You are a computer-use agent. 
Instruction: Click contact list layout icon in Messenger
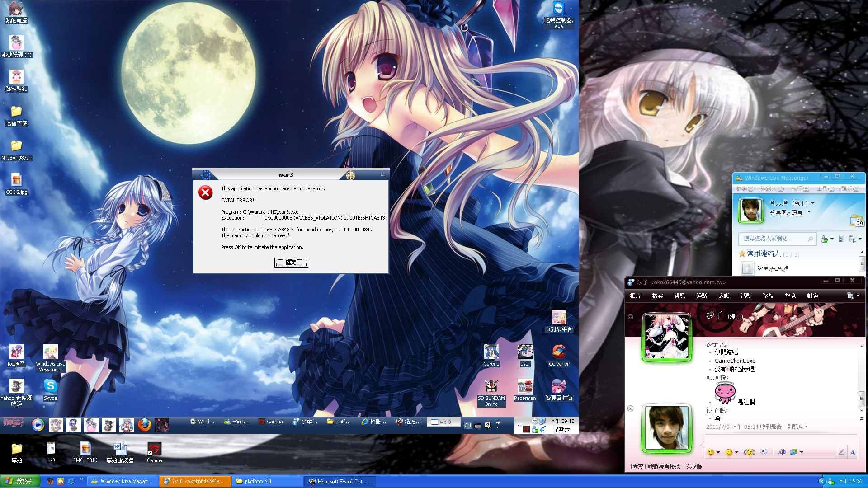click(842, 239)
